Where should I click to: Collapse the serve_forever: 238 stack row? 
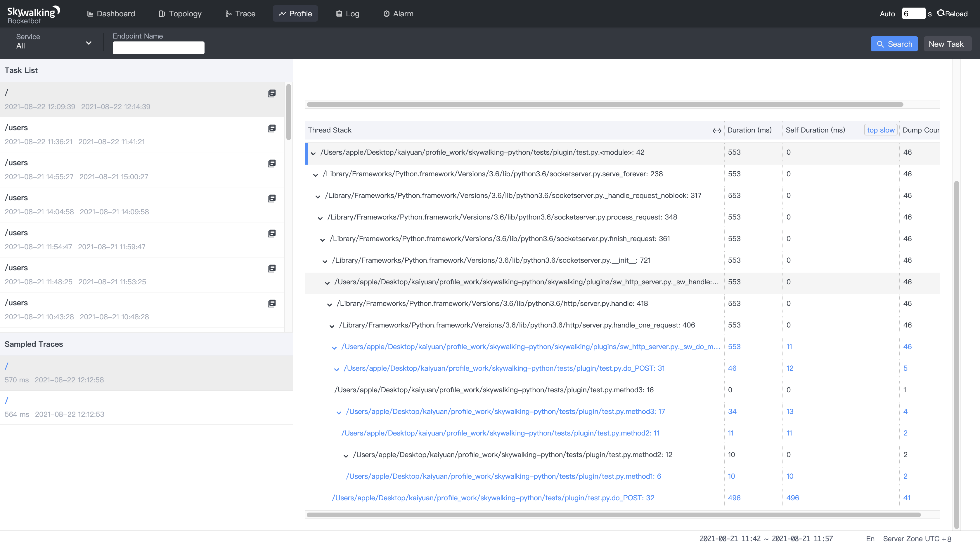click(315, 175)
